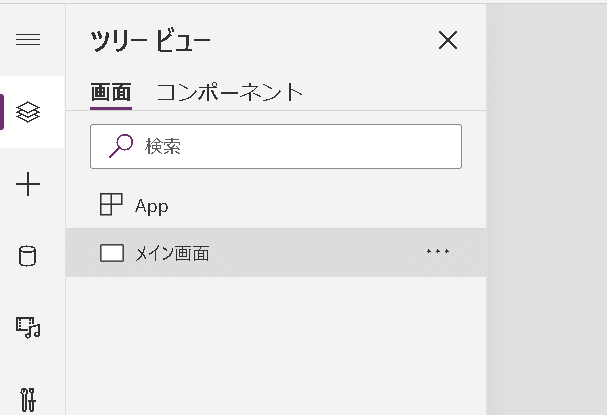607x415 pixels.
Task: Open the Advanced tools icon
Action: click(x=28, y=400)
